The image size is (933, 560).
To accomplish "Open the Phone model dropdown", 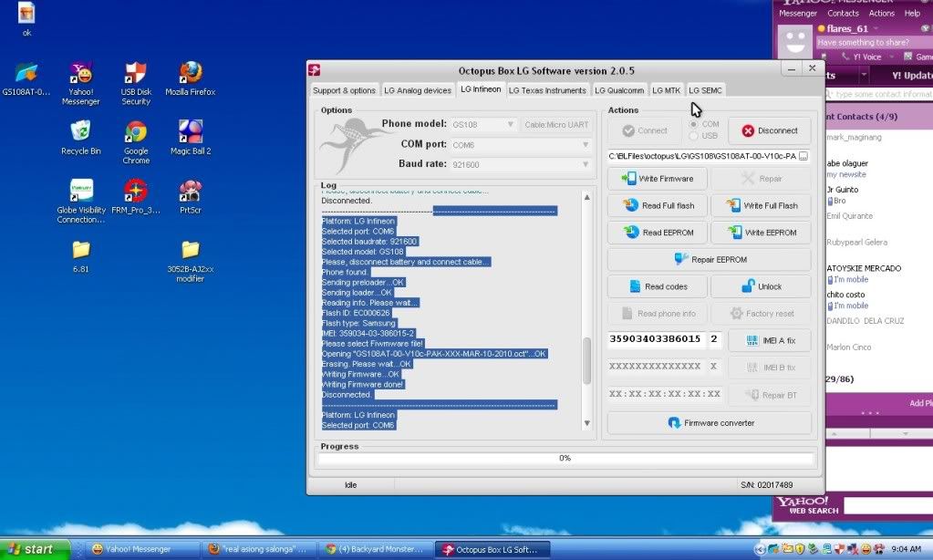I will click(483, 124).
